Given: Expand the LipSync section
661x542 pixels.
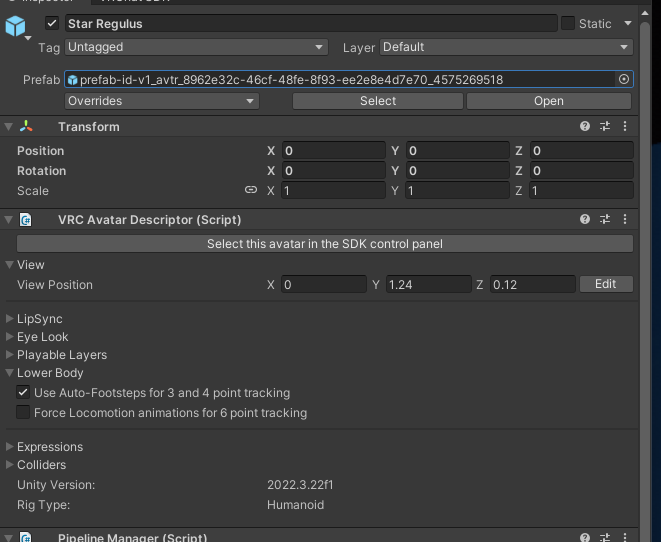Looking at the screenshot, I should tap(9, 319).
